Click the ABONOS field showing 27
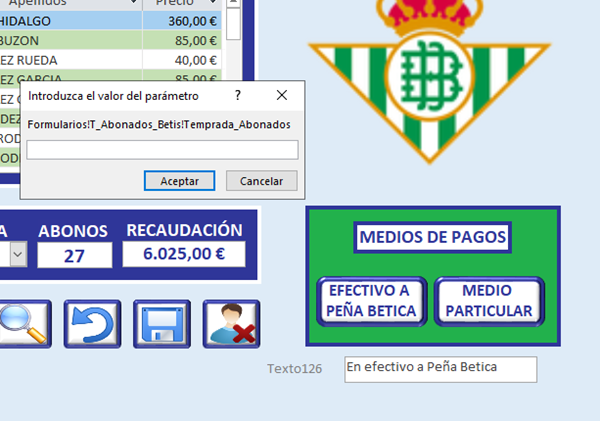 coord(75,255)
